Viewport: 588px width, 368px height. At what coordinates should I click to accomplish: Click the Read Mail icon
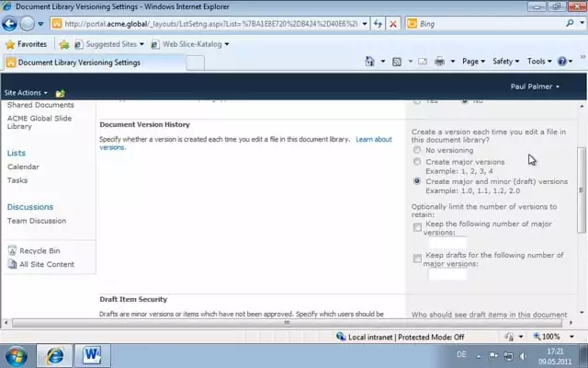click(x=423, y=62)
